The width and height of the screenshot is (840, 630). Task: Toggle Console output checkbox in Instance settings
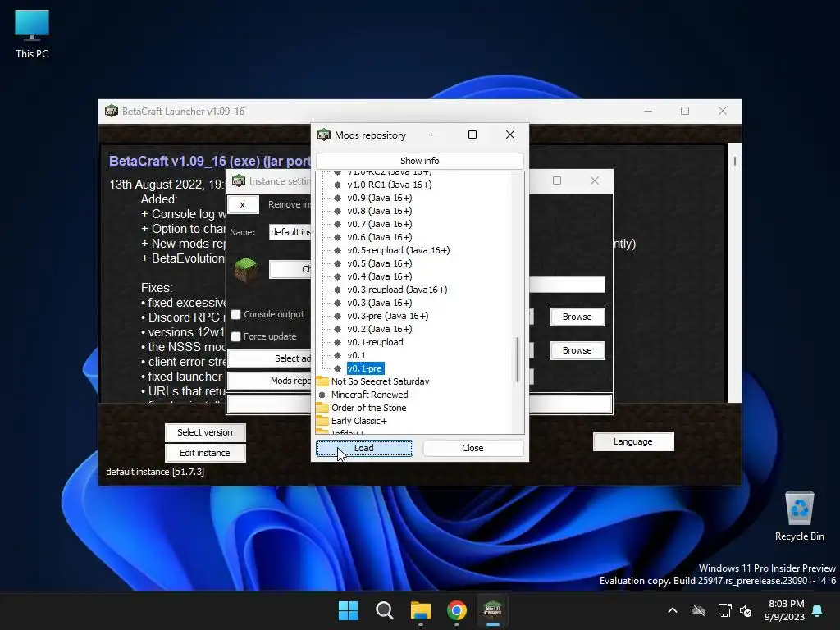click(x=235, y=314)
